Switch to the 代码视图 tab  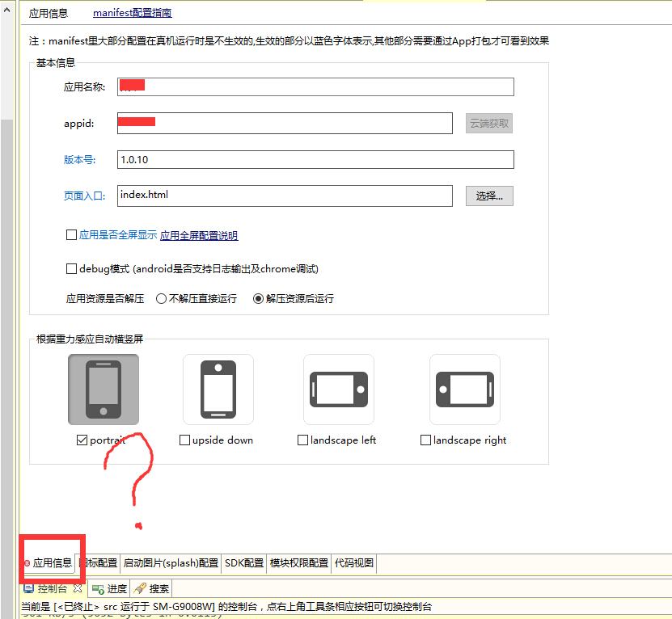[354, 563]
